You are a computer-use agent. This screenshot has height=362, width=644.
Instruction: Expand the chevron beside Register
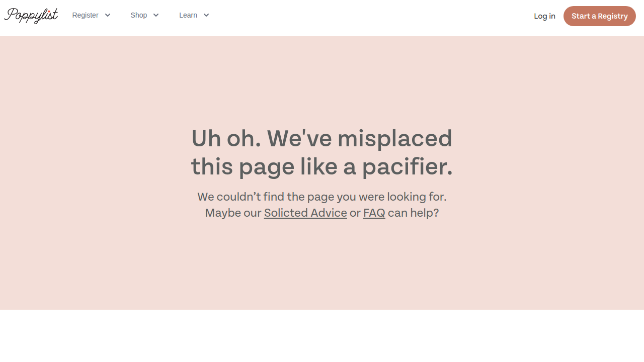pos(108,15)
